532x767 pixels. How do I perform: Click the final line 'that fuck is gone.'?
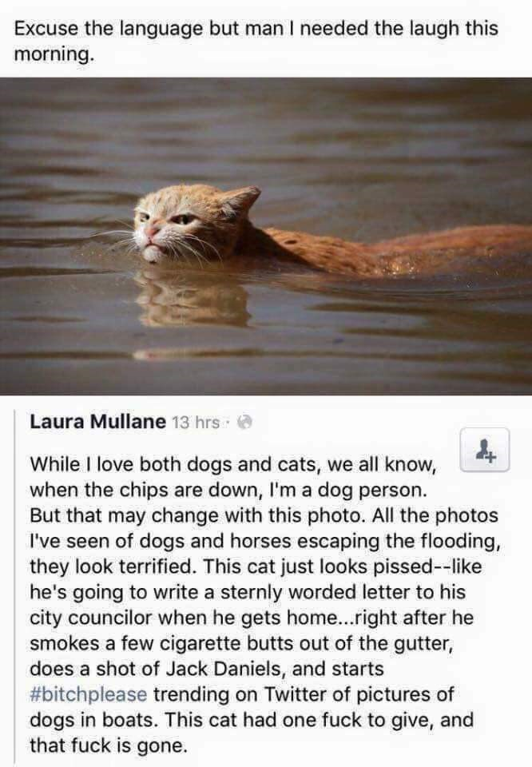click(x=109, y=745)
